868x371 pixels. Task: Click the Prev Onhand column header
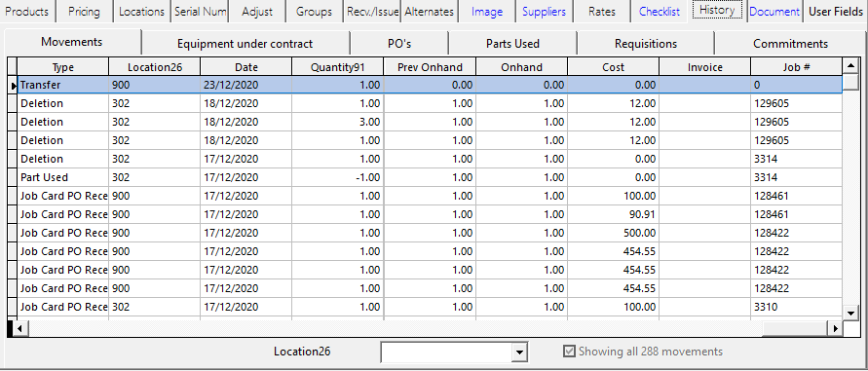click(430, 67)
